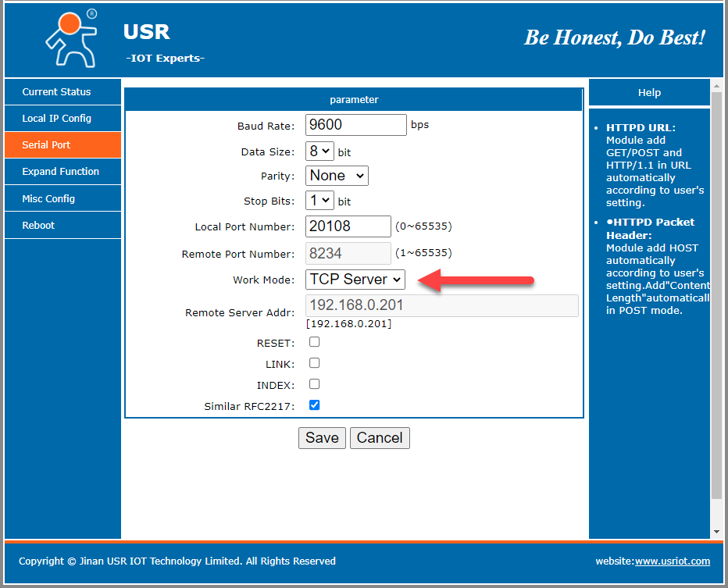Go to the Reboot page
This screenshot has width=728, height=588.
(x=62, y=226)
